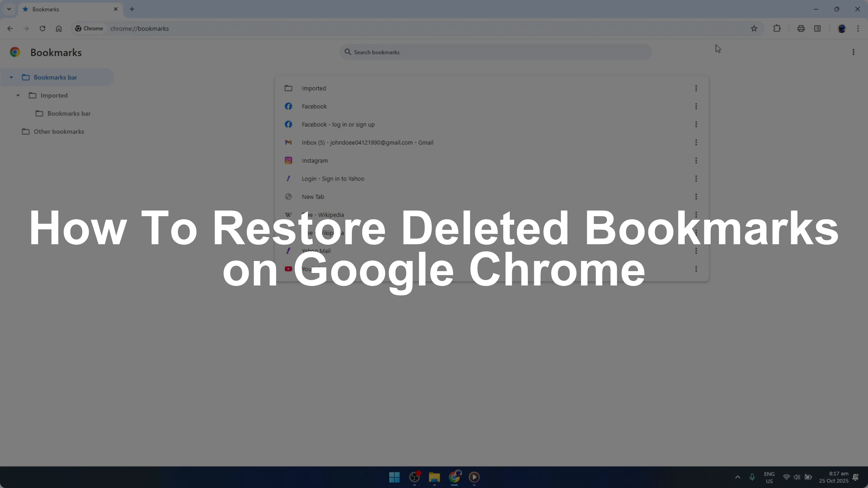
Task: Click the printer icon in the toolbar
Action: [801, 29]
